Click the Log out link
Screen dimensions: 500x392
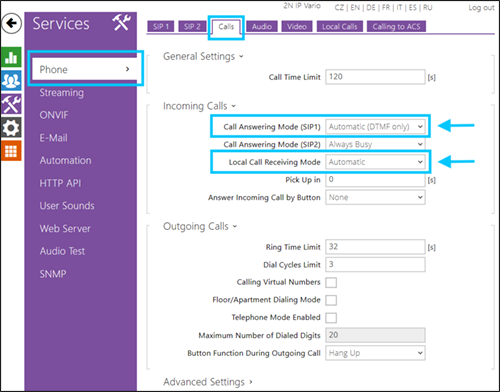point(481,8)
